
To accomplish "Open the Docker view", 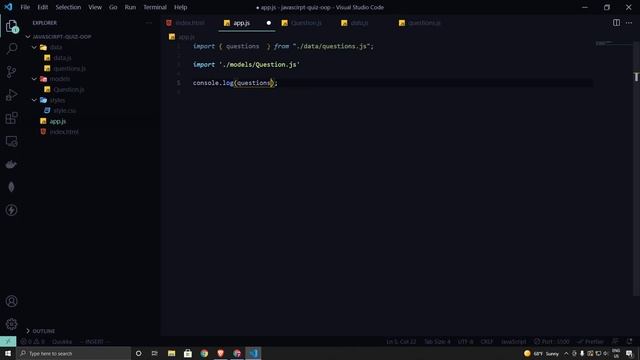I will click(11, 164).
